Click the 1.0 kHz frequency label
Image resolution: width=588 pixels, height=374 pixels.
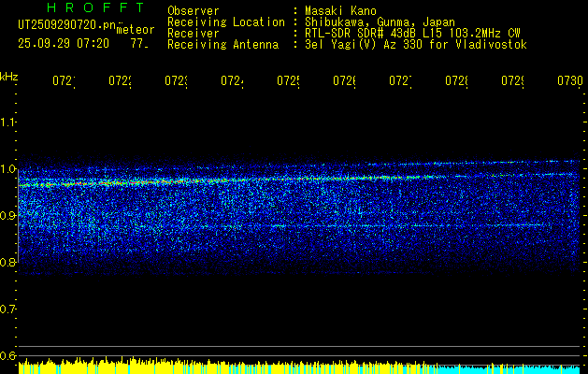pos(7,169)
